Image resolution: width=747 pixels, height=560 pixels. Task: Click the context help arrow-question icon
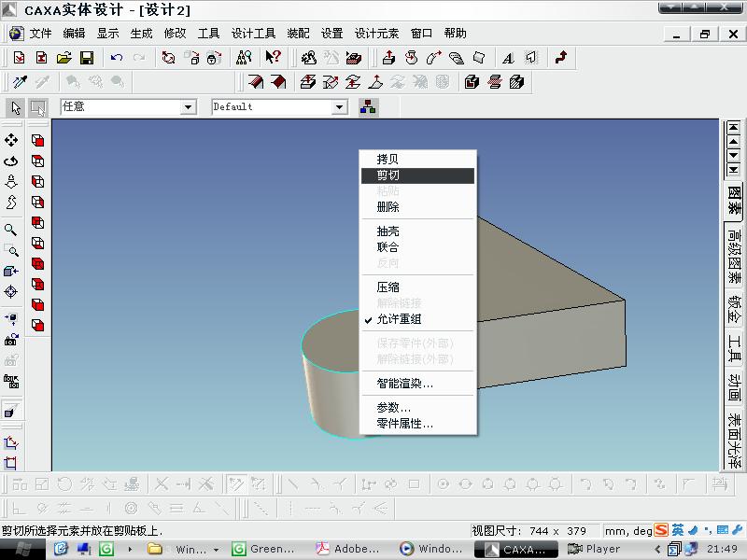(273, 58)
